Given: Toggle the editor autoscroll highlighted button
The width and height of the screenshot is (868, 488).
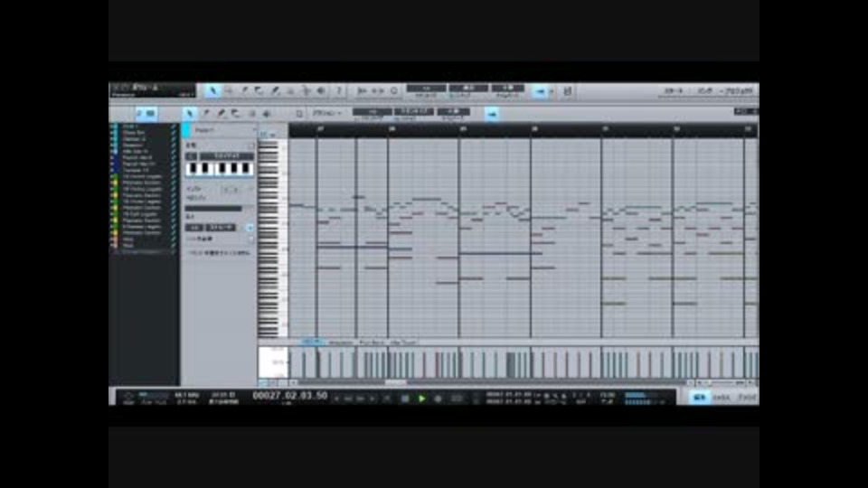Looking at the screenshot, I should [492, 114].
